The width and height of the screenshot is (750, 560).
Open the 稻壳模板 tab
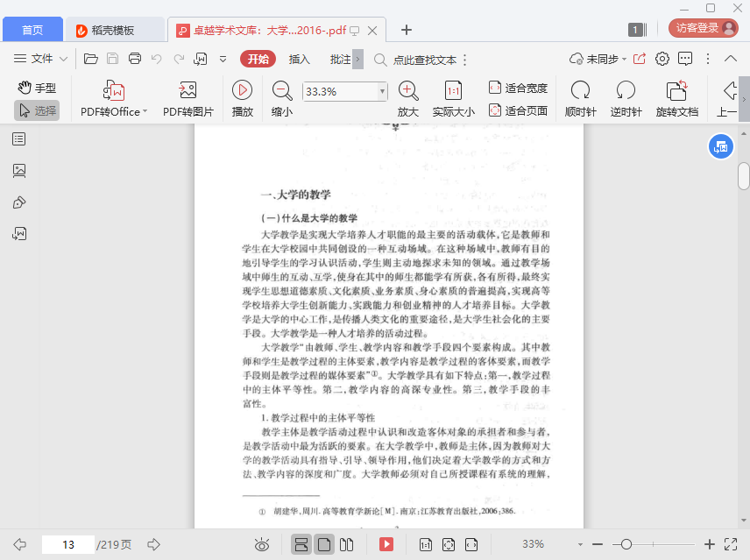tap(115, 30)
